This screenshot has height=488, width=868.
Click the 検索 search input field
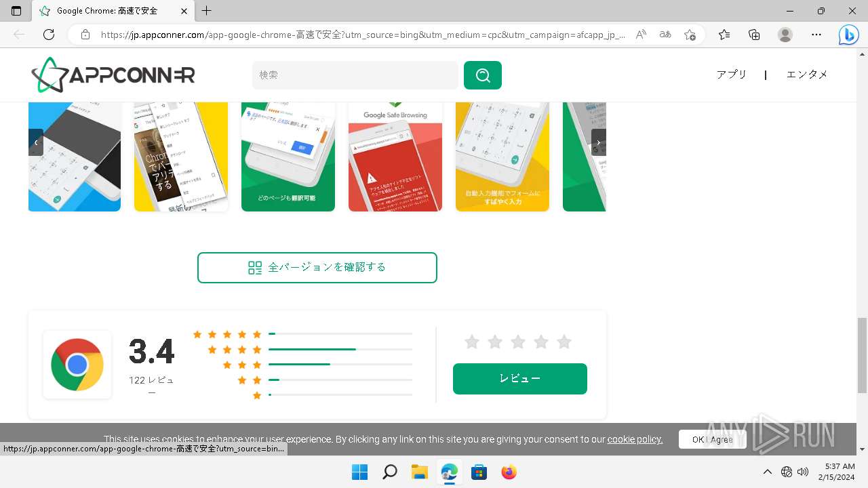tap(355, 75)
